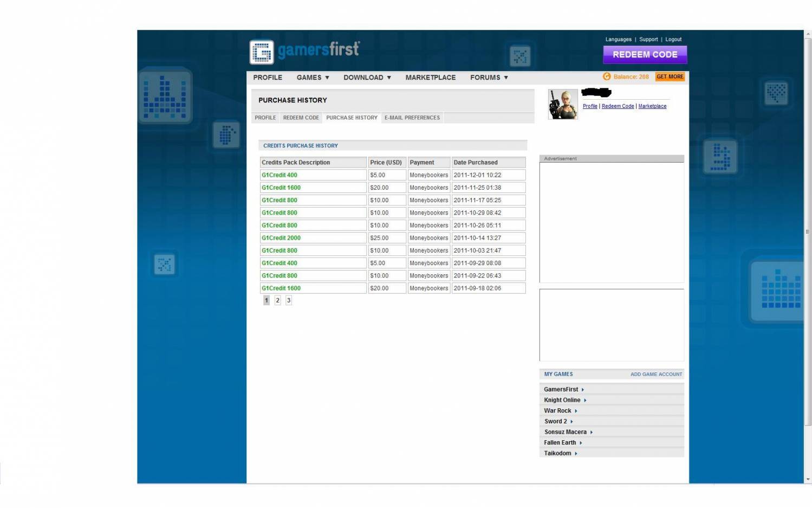Switch to the REDEEM CODE sub-tab
The height and width of the screenshot is (508, 812).
(301, 118)
